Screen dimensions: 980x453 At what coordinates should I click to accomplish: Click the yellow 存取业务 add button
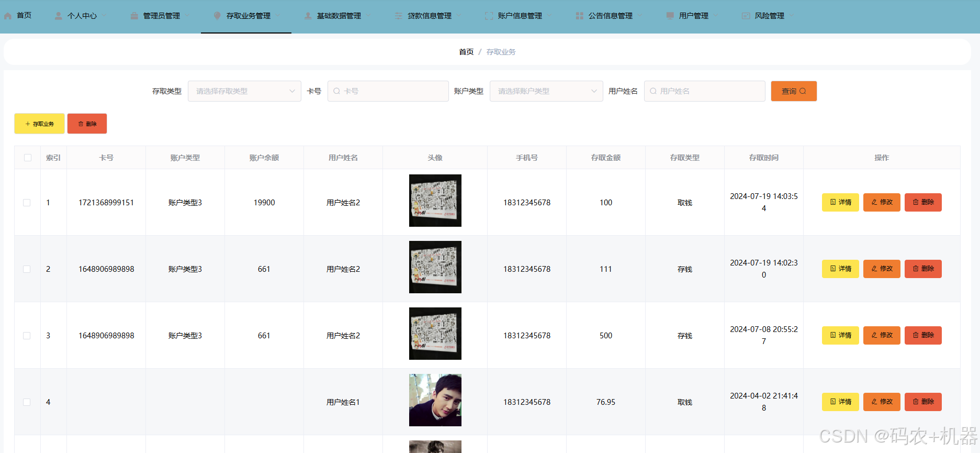click(39, 124)
